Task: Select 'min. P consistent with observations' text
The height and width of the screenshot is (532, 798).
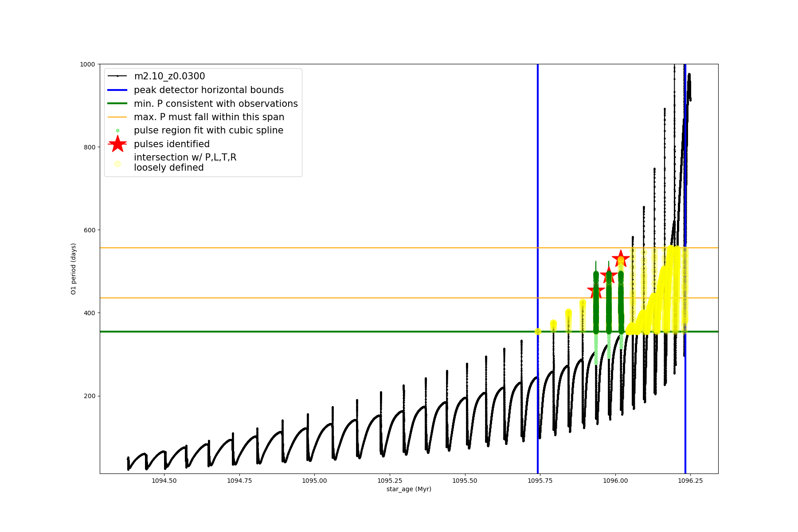Action: (x=216, y=104)
